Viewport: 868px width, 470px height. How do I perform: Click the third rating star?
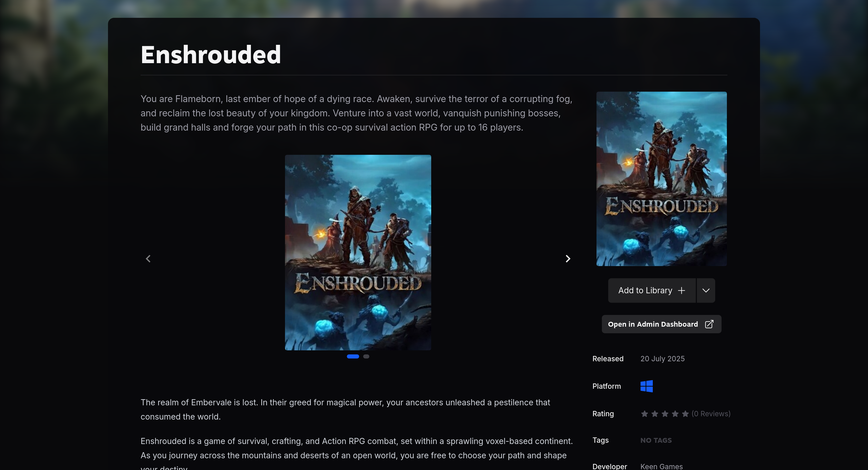[665, 414]
